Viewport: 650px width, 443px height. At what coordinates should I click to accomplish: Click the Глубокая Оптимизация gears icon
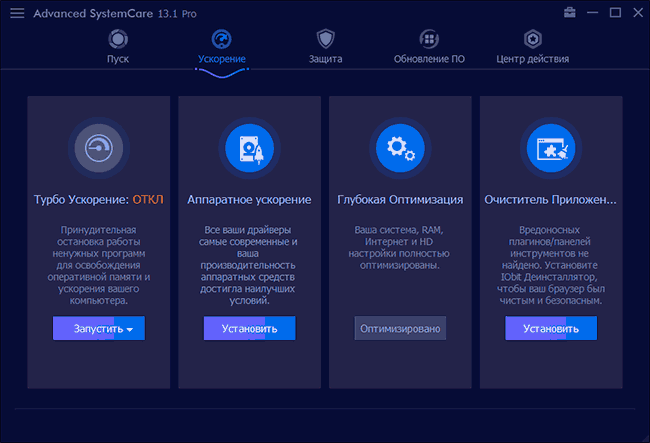pyautogui.click(x=400, y=148)
